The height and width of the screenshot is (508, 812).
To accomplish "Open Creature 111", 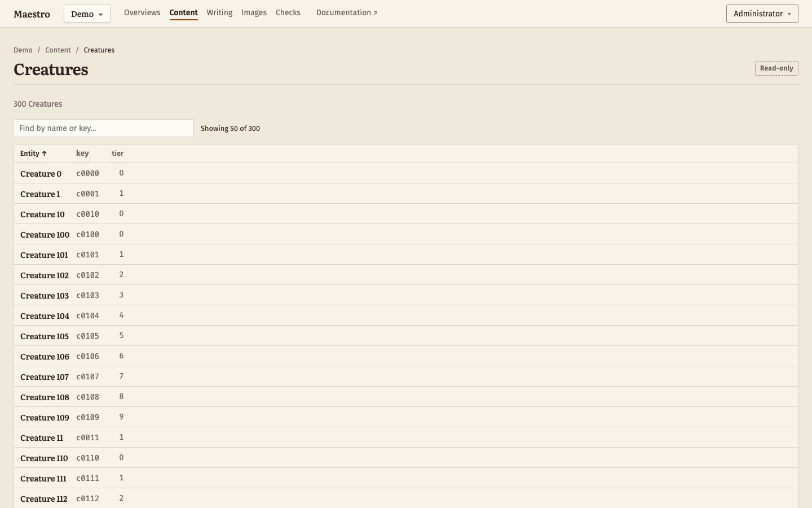I will point(43,479).
